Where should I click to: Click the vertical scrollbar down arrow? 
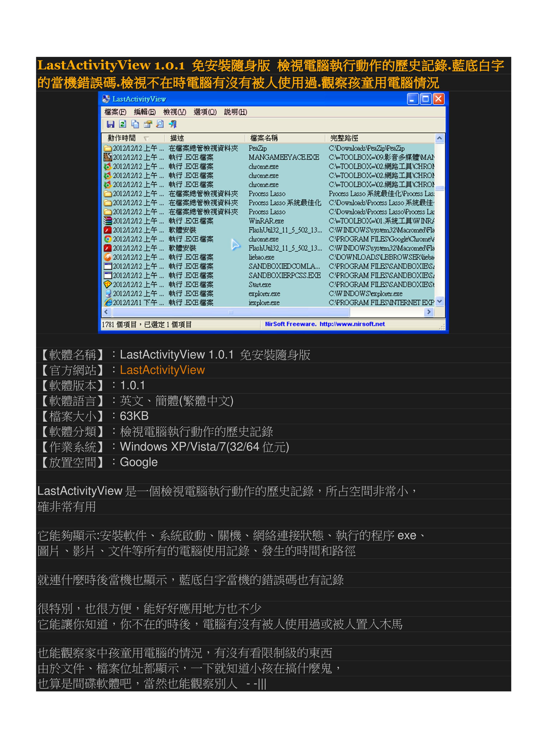(440, 301)
